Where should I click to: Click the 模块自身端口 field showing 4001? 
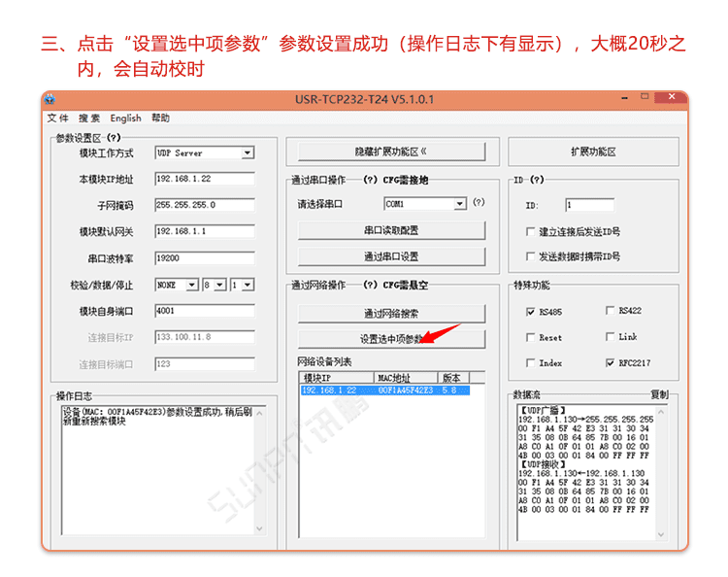[204, 311]
